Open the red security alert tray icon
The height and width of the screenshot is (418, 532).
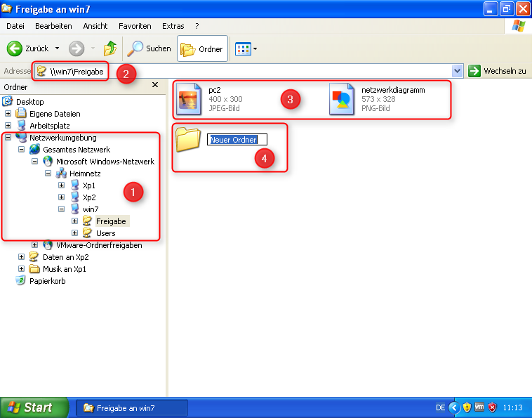tap(492, 407)
